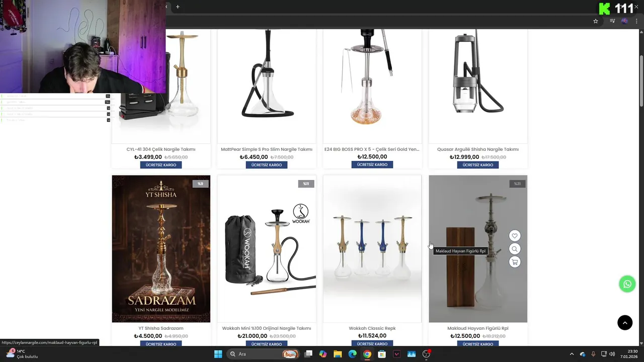Viewport: 644px width, 362px height.
Task: Click the taskbar search box Ara
Action: pyautogui.click(x=264, y=354)
